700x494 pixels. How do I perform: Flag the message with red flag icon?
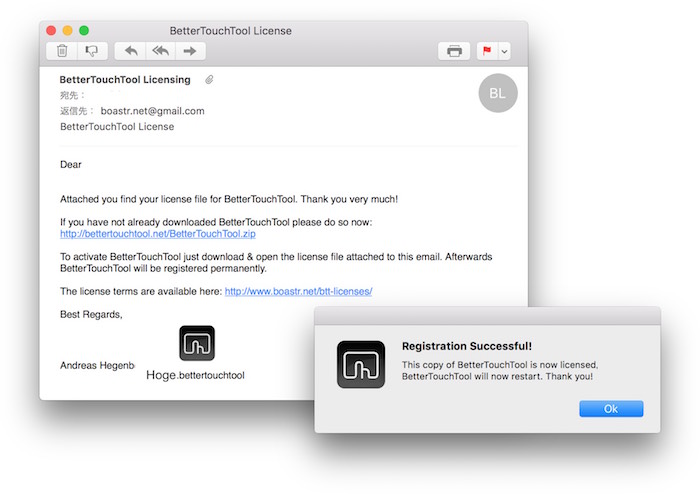[x=487, y=51]
